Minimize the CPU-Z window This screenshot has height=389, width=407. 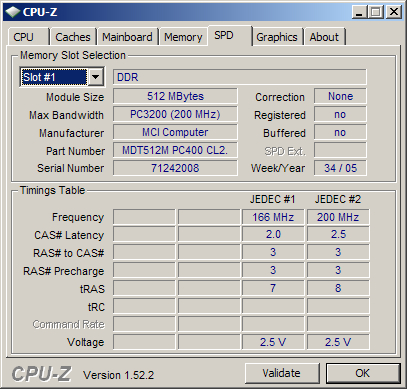tap(359, 12)
